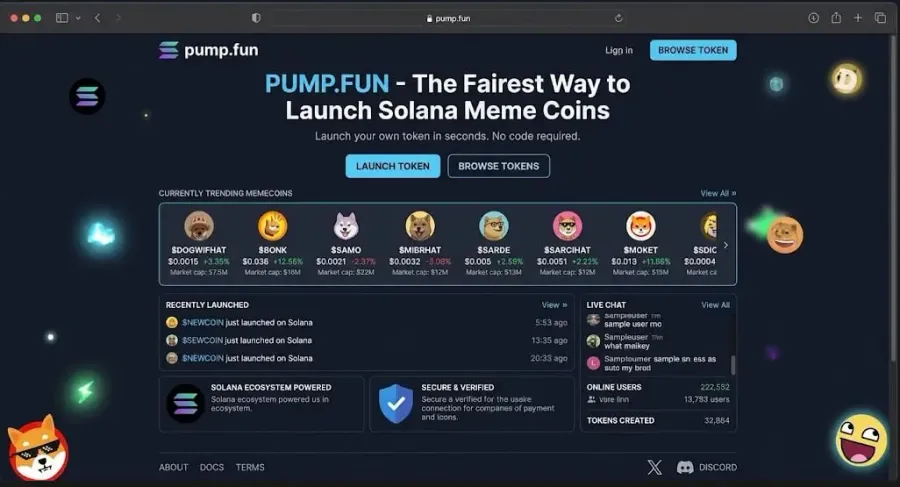Show the tab overview icon

(x=880, y=18)
